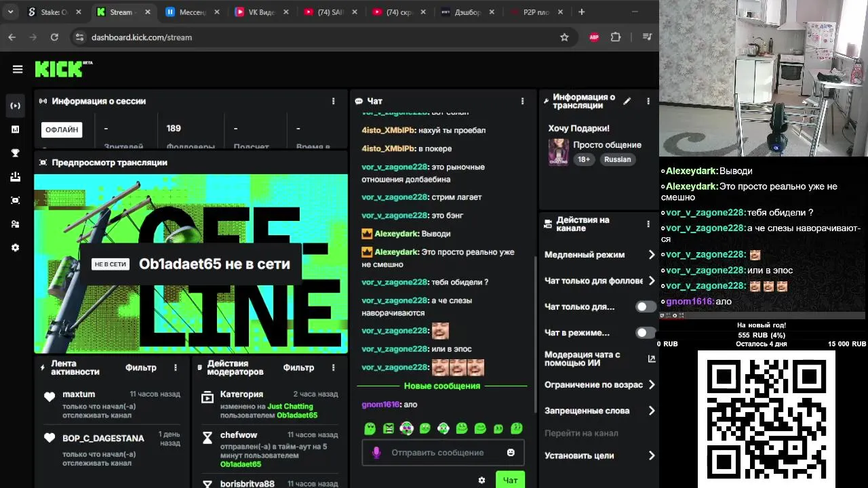The width and height of the screenshot is (868, 488).
Task: Open three-dot menu of the stream information panel
Action: pyautogui.click(x=648, y=101)
